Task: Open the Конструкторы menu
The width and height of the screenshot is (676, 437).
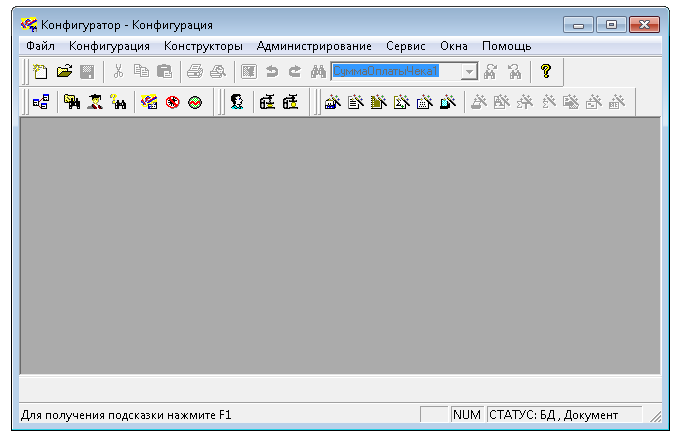Action: 203,46
